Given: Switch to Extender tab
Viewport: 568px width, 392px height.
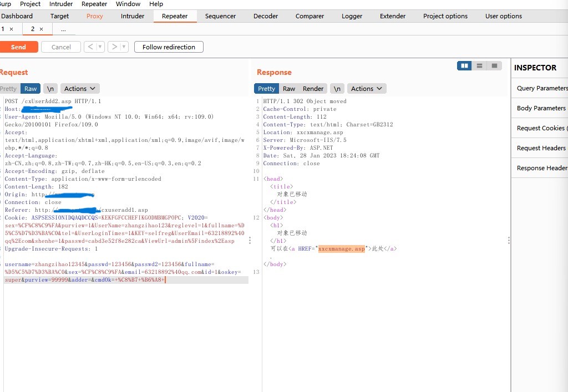Looking at the screenshot, I should (393, 16).
